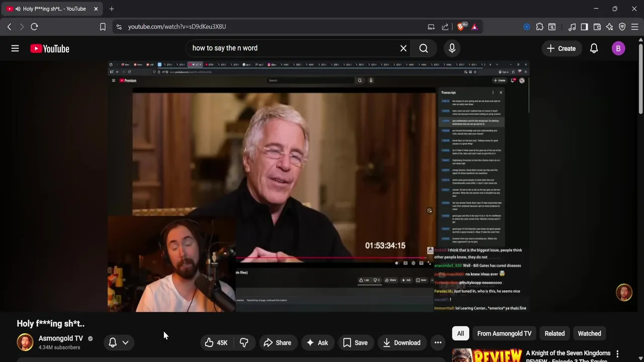Share this page from address bar

(445, 27)
